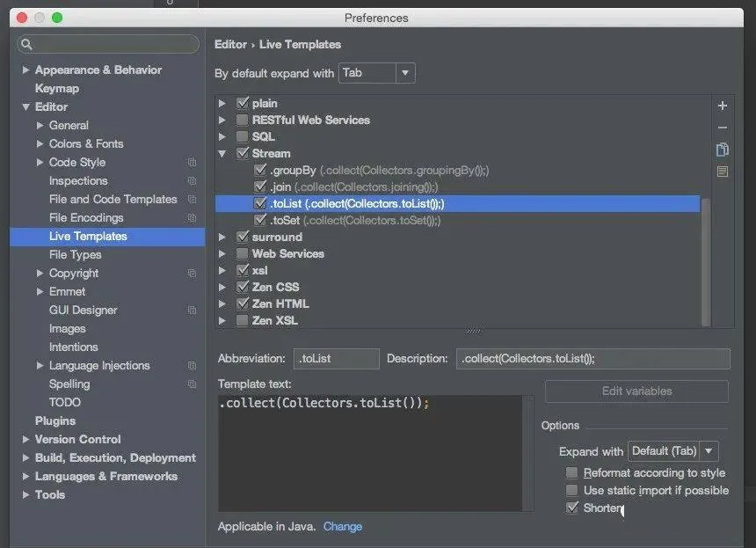The image size is (756, 548).
Task: Uncheck the .toSet template checkbox
Action: pos(260,220)
